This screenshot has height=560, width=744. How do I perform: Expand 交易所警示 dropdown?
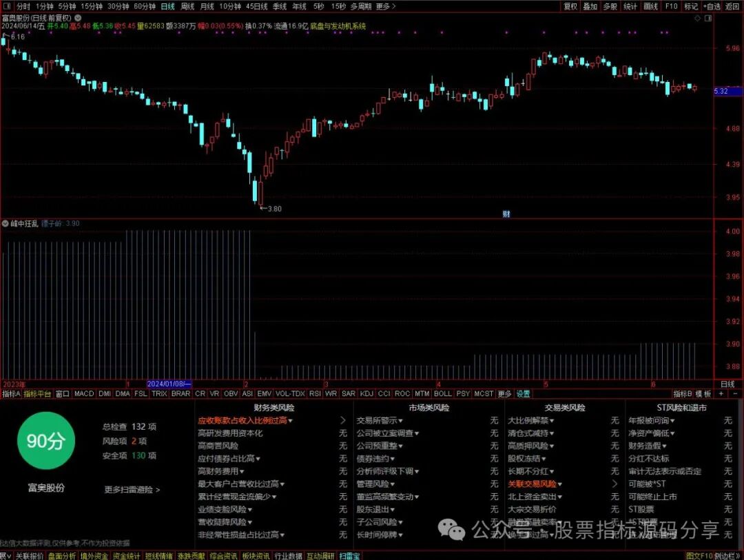380,420
